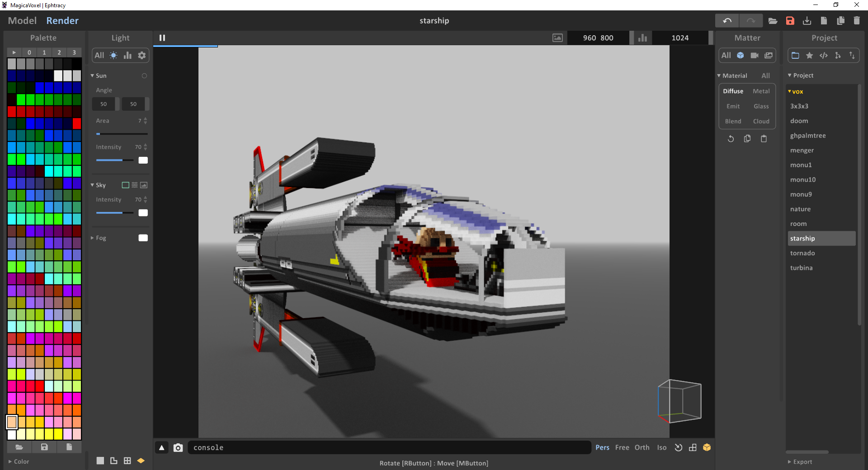Select the sky image mode icon
This screenshot has height=470, width=868.
[144, 185]
